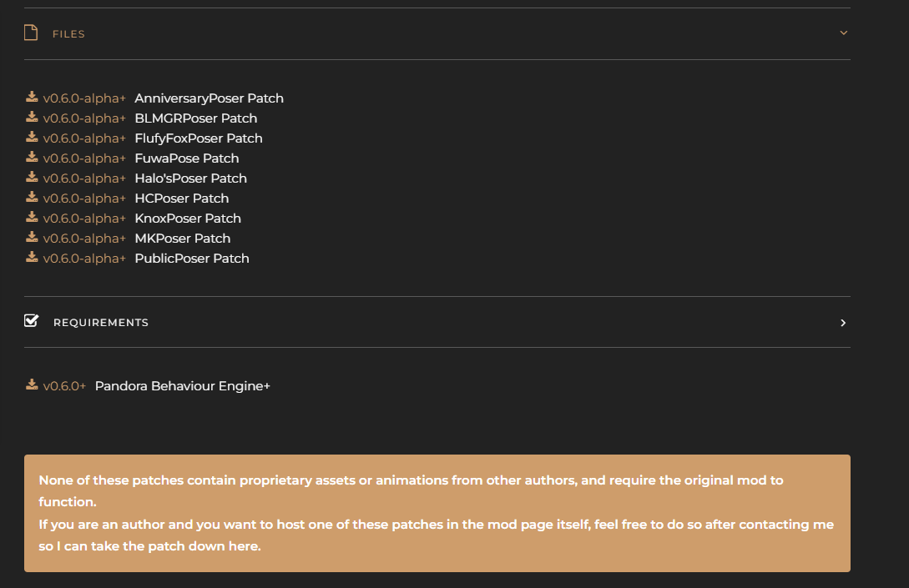Collapse the Files section chevron
The height and width of the screenshot is (588, 909).
pyautogui.click(x=843, y=33)
